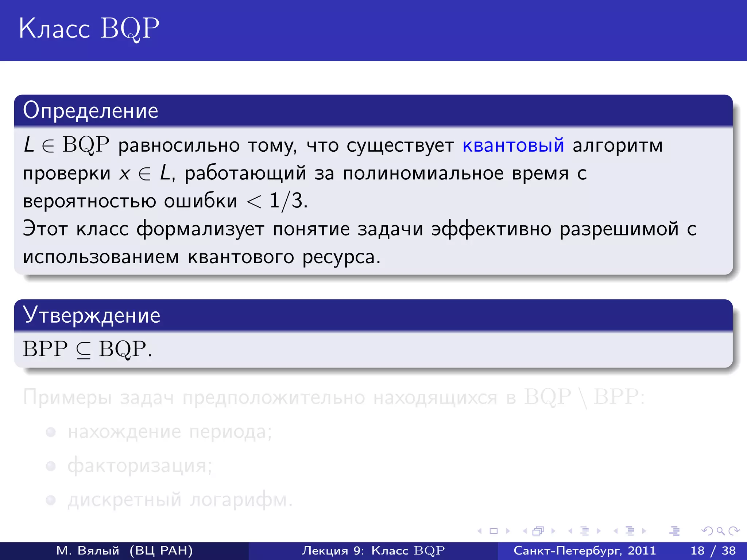Click the slide rectangle navigation icon
The height and width of the screenshot is (560, 747).
pyautogui.click(x=494, y=531)
